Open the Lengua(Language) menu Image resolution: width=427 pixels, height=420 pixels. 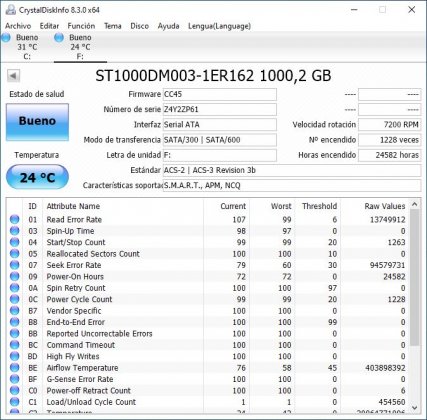pos(219,26)
